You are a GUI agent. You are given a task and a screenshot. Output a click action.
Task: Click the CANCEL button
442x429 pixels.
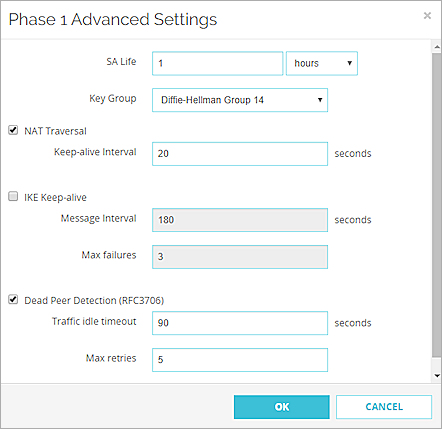pos(384,407)
